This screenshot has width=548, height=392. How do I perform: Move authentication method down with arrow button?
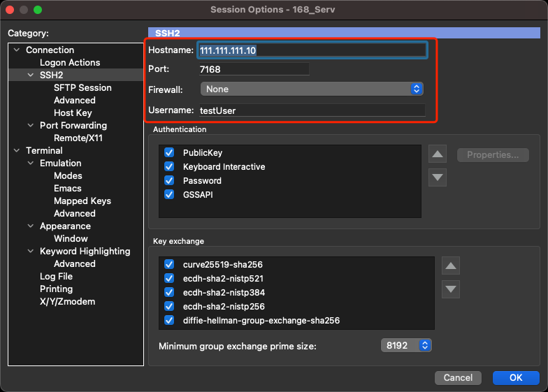[x=438, y=177]
